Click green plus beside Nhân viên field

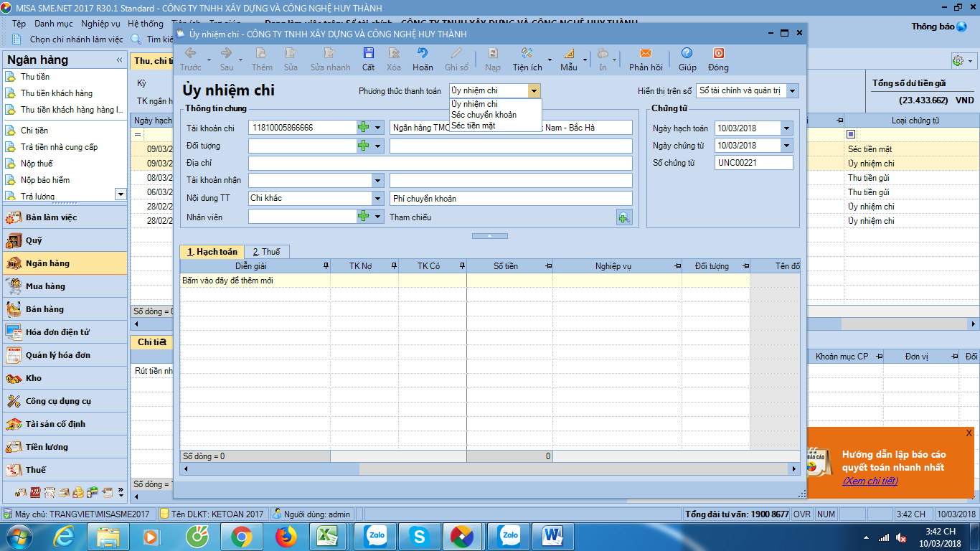[364, 216]
